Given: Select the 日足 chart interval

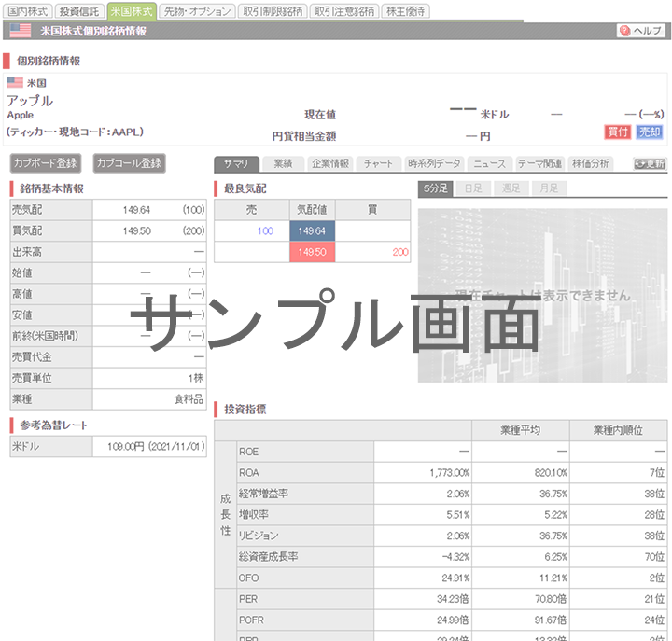Looking at the screenshot, I should (x=473, y=188).
